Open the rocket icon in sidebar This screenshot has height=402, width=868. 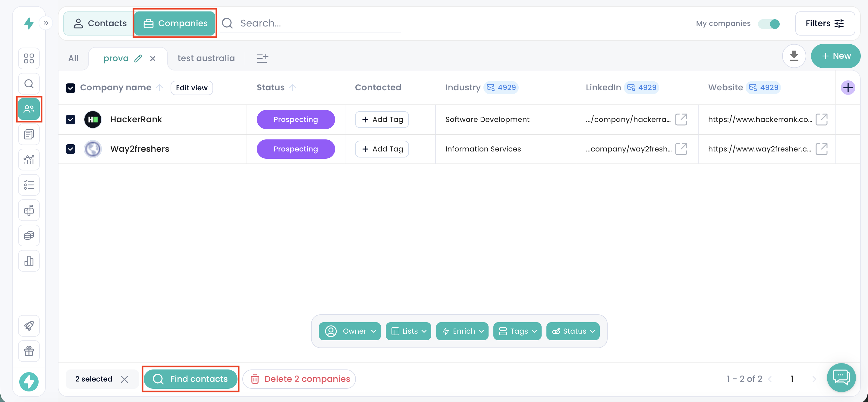point(29,326)
